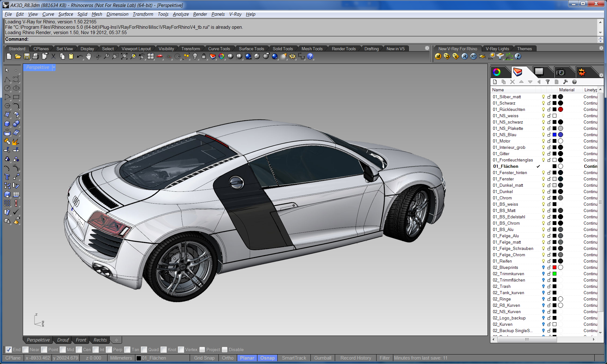
Task: Open V-Ray material editor M icon
Action: [438, 56]
